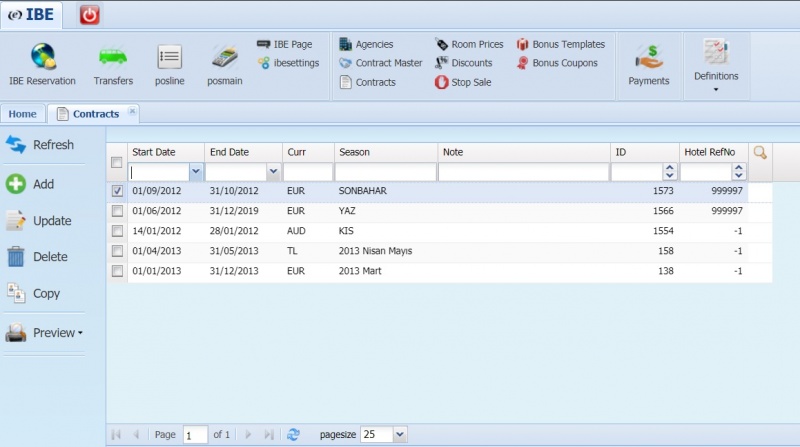
Task: Click the Add button
Action: (x=30, y=184)
